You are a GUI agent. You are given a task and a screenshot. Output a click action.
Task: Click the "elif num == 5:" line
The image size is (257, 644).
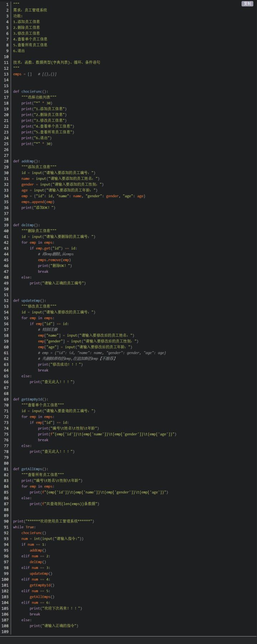36,591
